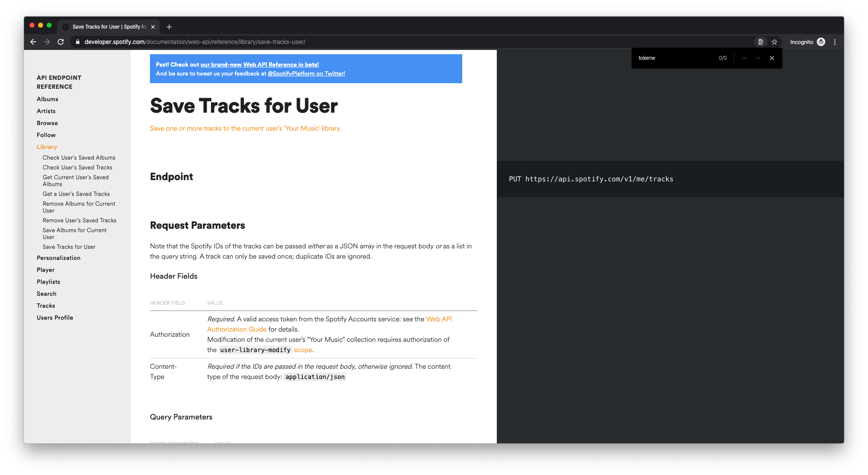The width and height of the screenshot is (868, 475).
Task: Open Get a User's Saved Tracks reference
Action: [76, 194]
